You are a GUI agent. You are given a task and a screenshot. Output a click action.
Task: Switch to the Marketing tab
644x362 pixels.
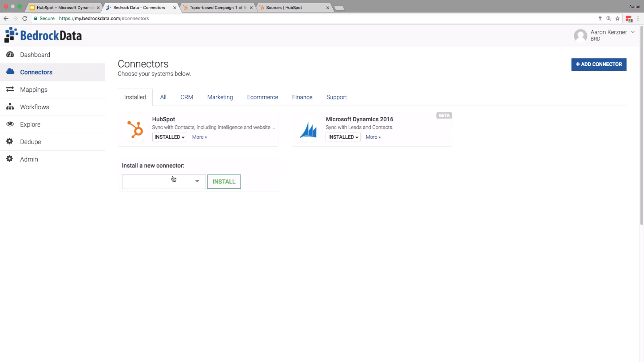tap(220, 97)
